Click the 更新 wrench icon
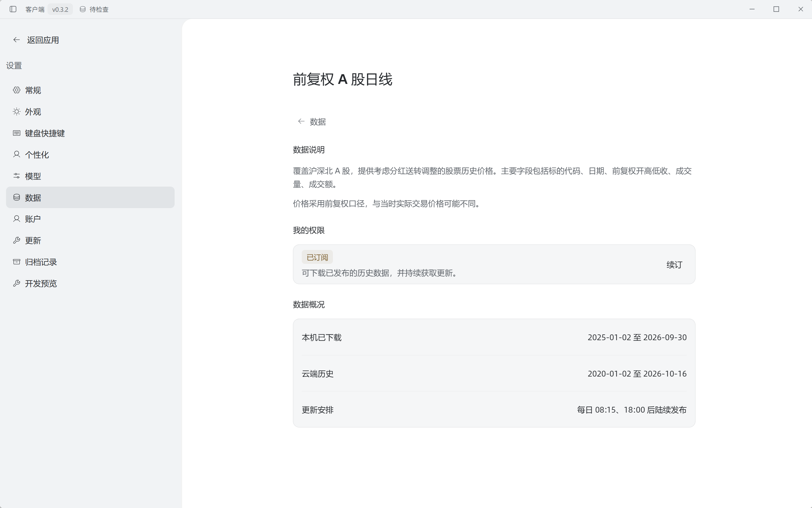Viewport: 812px width, 508px height. [x=16, y=240]
